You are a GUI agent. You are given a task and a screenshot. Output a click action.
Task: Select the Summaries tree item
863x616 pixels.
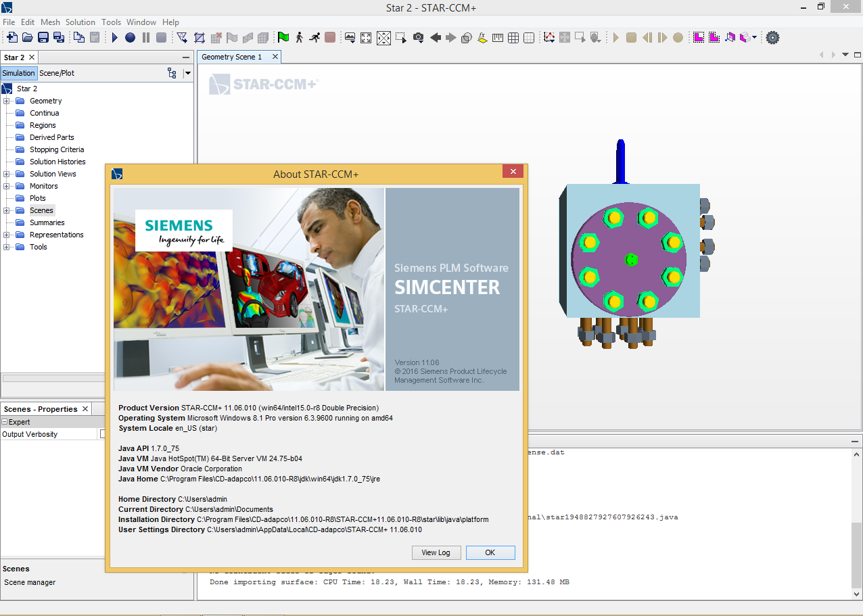click(x=47, y=222)
